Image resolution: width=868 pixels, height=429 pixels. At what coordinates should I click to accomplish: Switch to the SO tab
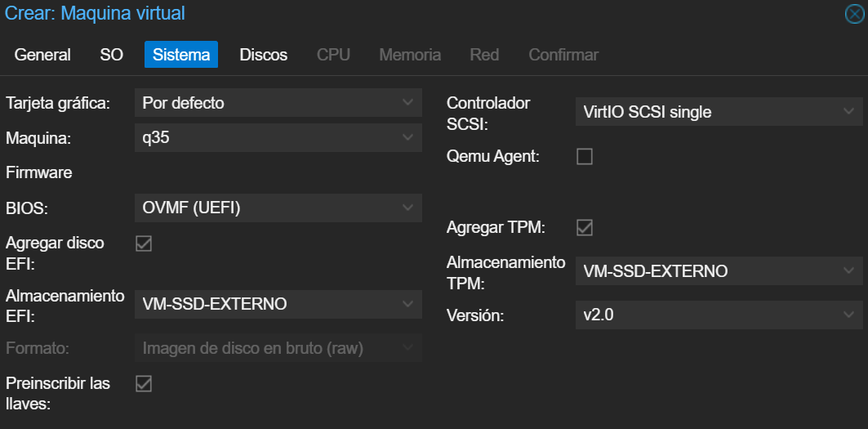click(x=111, y=55)
